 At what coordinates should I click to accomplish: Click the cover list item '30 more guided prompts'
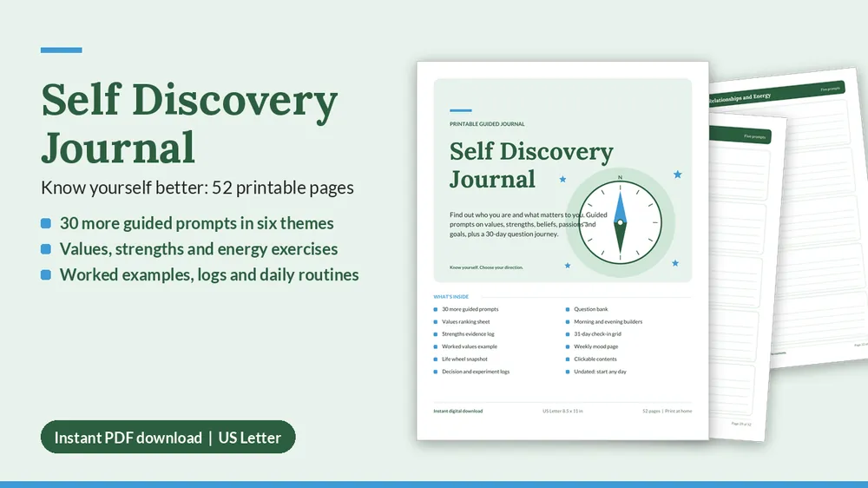[470, 309]
